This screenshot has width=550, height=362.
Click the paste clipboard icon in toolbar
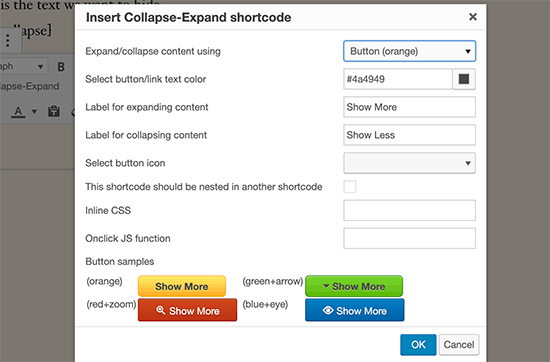click(x=54, y=111)
